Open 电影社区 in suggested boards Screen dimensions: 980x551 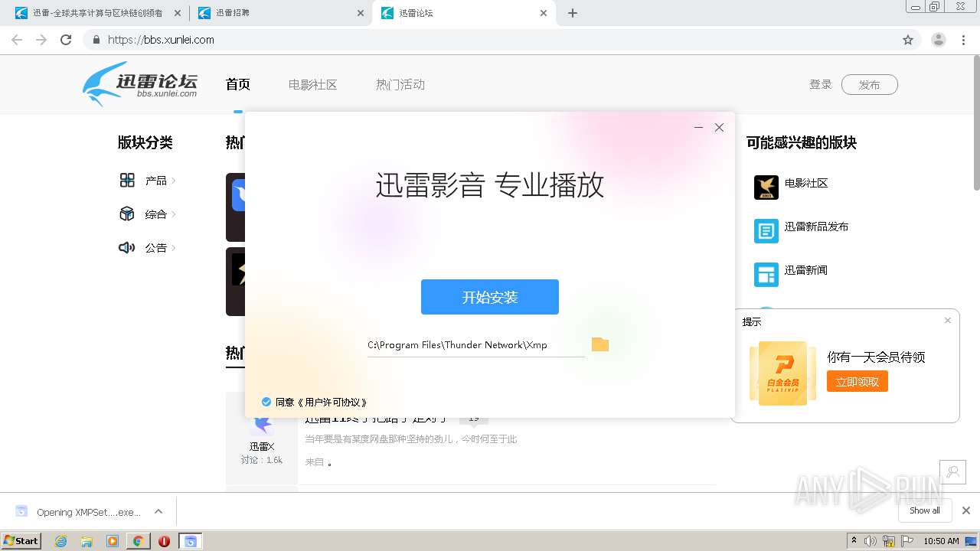click(806, 184)
